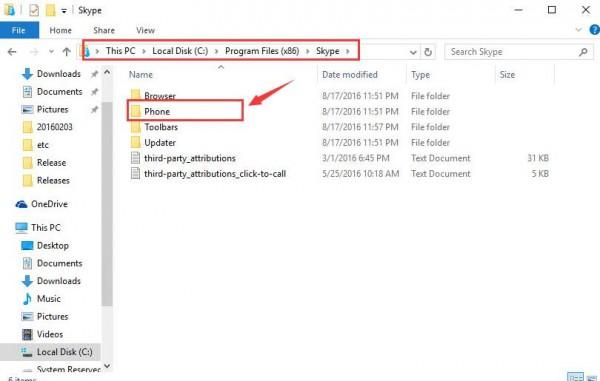Click Browser date 8/17/2016 11:51 PM

360,96
